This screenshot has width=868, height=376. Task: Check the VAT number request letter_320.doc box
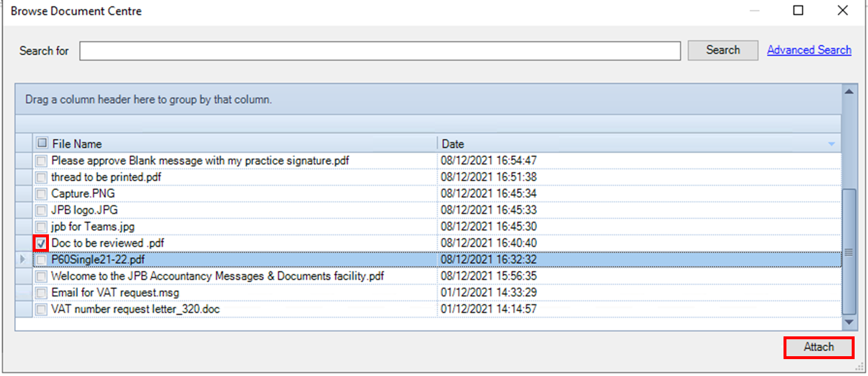click(41, 309)
